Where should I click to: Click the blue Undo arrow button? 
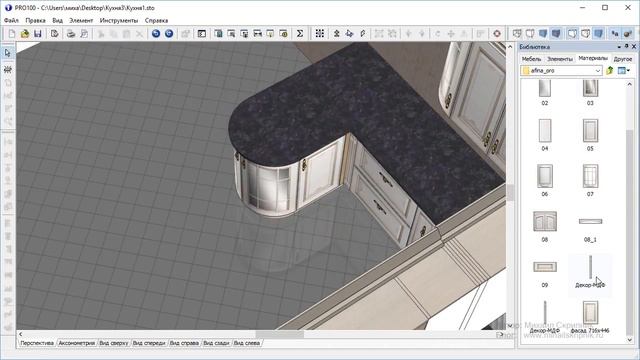coord(156,33)
